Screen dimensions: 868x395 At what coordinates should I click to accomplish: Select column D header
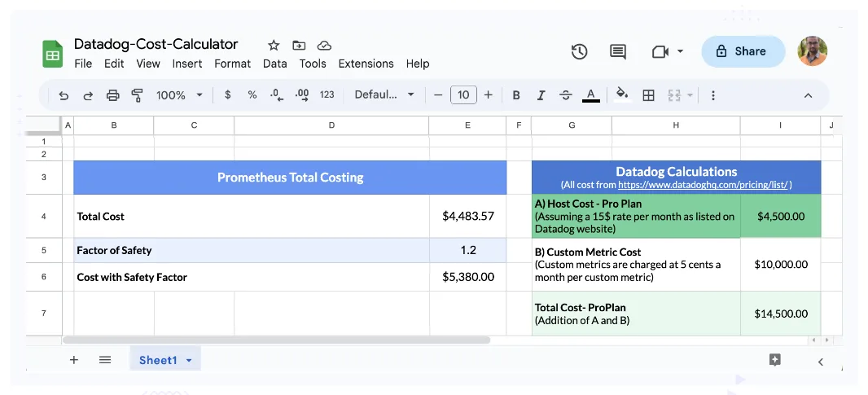pos(331,125)
